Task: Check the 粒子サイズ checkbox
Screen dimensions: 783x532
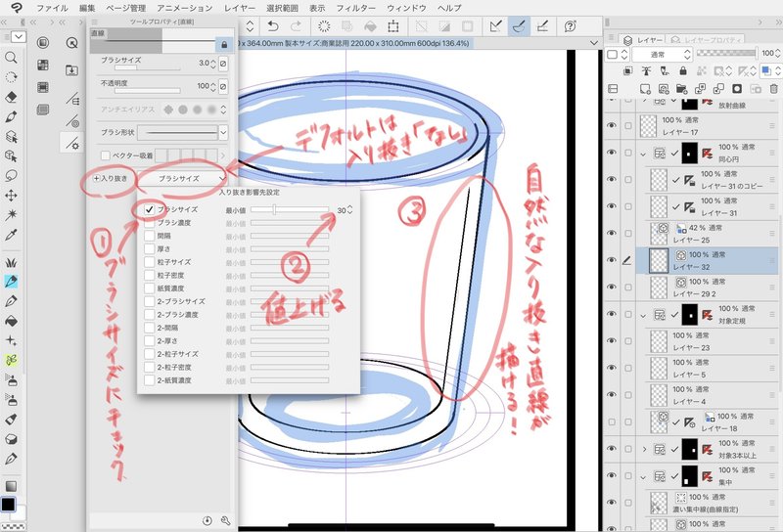Action: (x=149, y=262)
